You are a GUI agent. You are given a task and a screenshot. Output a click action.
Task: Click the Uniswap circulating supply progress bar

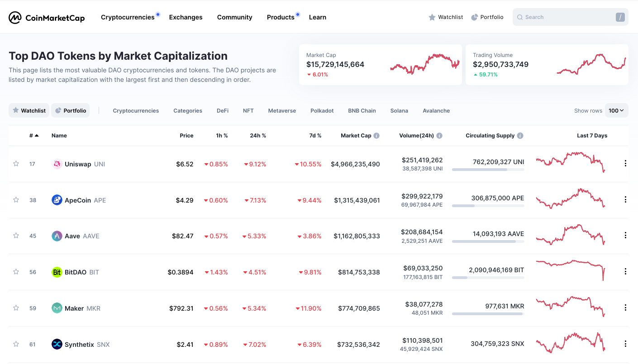[488, 170]
